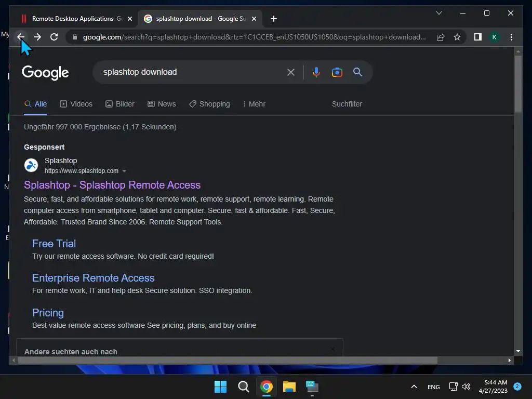The height and width of the screenshot is (399, 532).
Task: Start voice search with the microphone
Action: [x=316, y=72]
